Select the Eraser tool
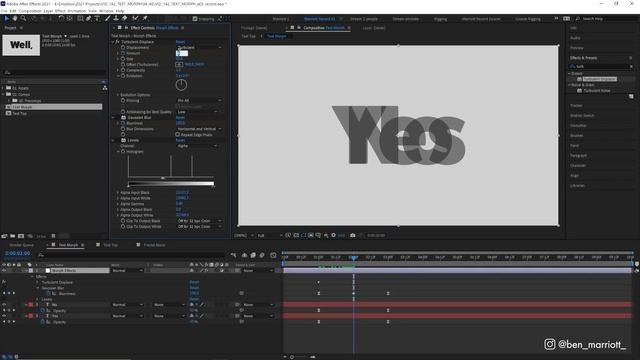640x360 pixels. click(x=124, y=18)
